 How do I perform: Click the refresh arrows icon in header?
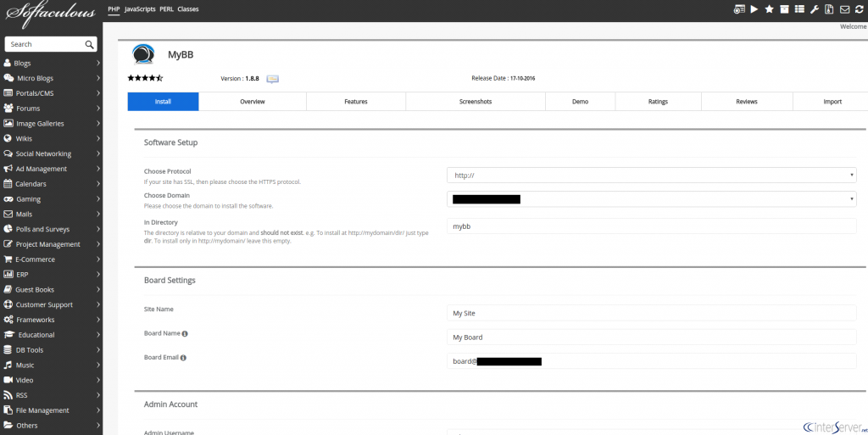[x=860, y=8]
